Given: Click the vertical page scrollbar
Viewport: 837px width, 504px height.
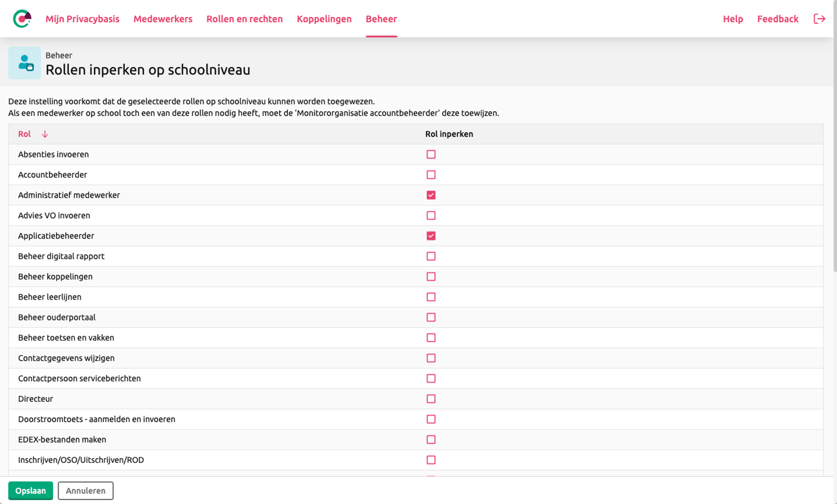Looking at the screenshot, I should (x=835, y=136).
